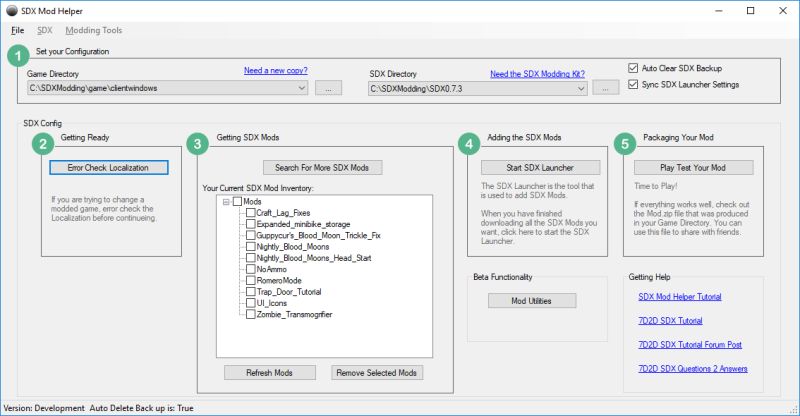The width and height of the screenshot is (800, 416).
Task: Click the Error Check Localization button
Action: (109, 167)
